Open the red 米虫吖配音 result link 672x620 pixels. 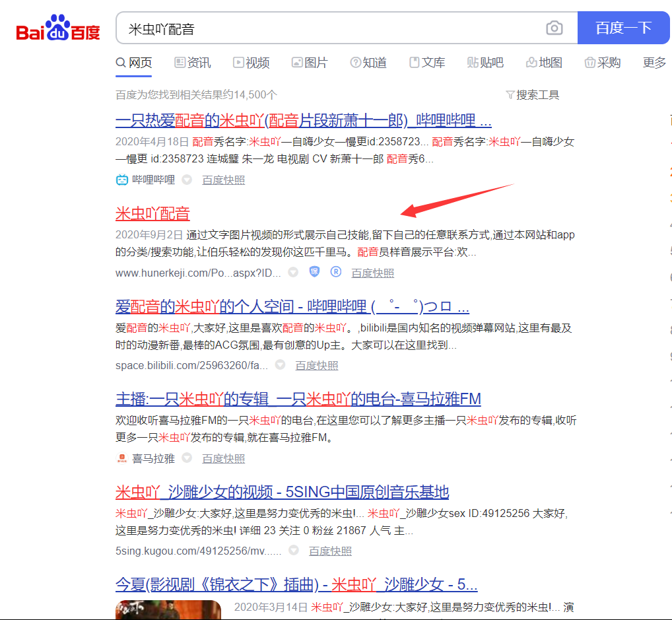coord(152,213)
